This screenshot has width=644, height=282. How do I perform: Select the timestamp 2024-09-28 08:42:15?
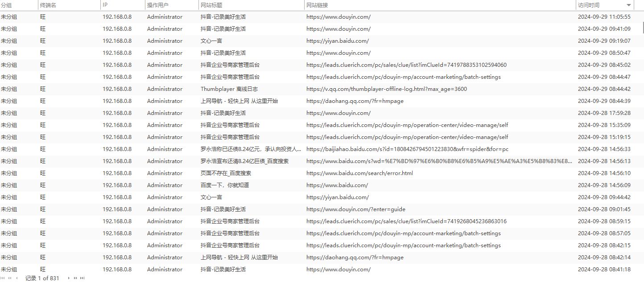[x=604, y=245]
